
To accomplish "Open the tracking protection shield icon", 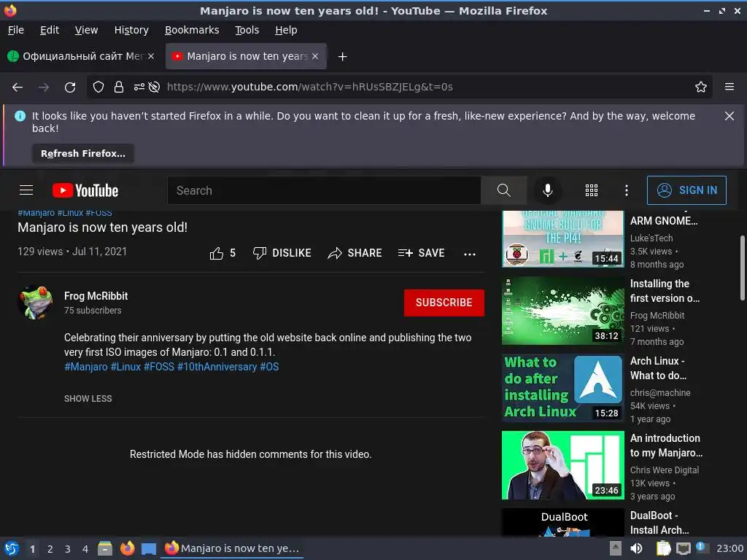I will pos(98,87).
